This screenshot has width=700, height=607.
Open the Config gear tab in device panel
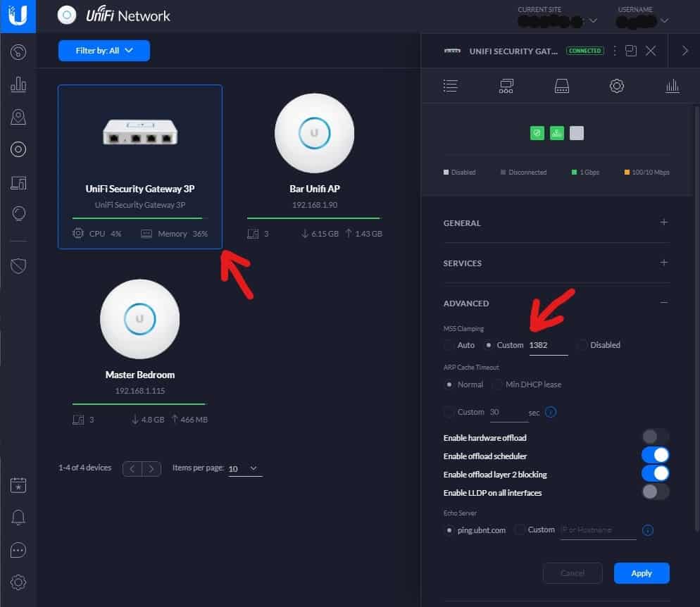616,86
